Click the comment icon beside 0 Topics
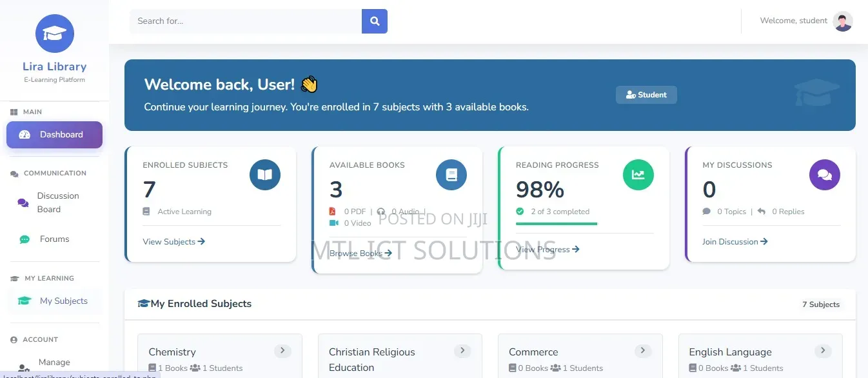868x378 pixels. tap(707, 212)
